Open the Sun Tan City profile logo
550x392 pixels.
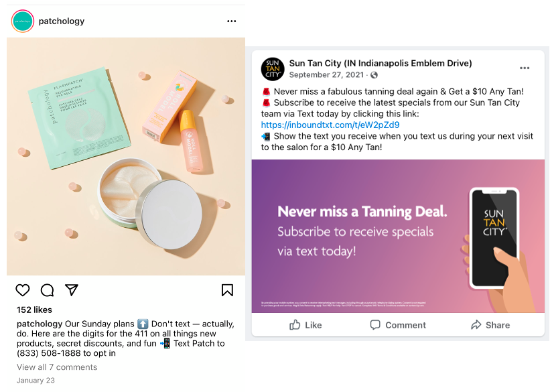point(273,69)
